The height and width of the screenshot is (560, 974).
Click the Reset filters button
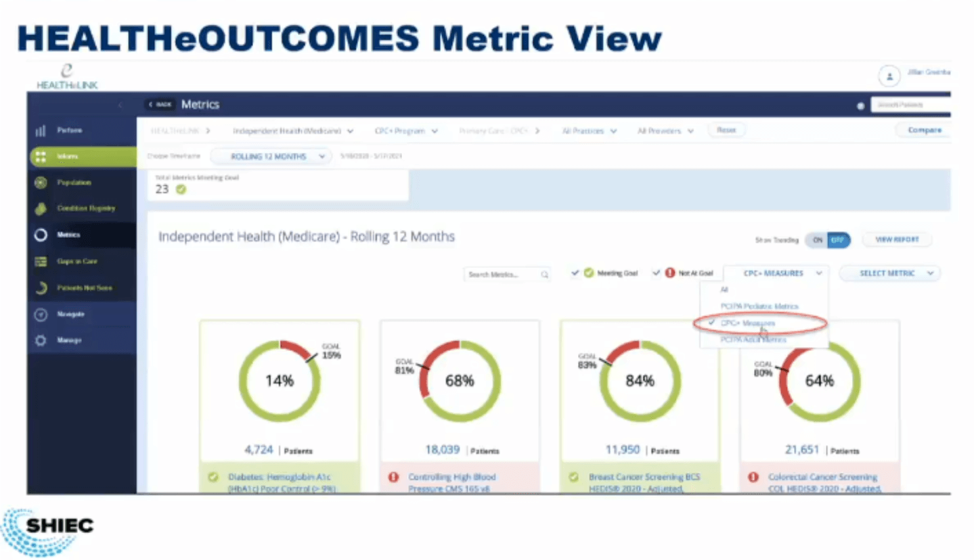click(726, 130)
